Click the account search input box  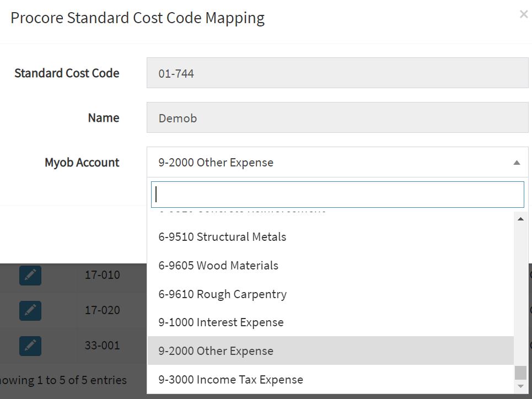point(336,194)
